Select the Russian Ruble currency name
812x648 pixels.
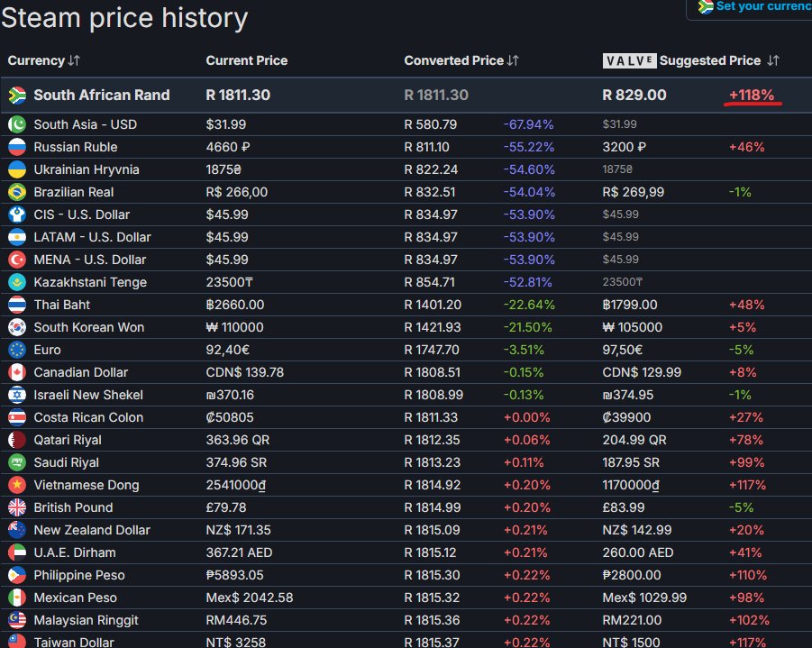click(76, 147)
